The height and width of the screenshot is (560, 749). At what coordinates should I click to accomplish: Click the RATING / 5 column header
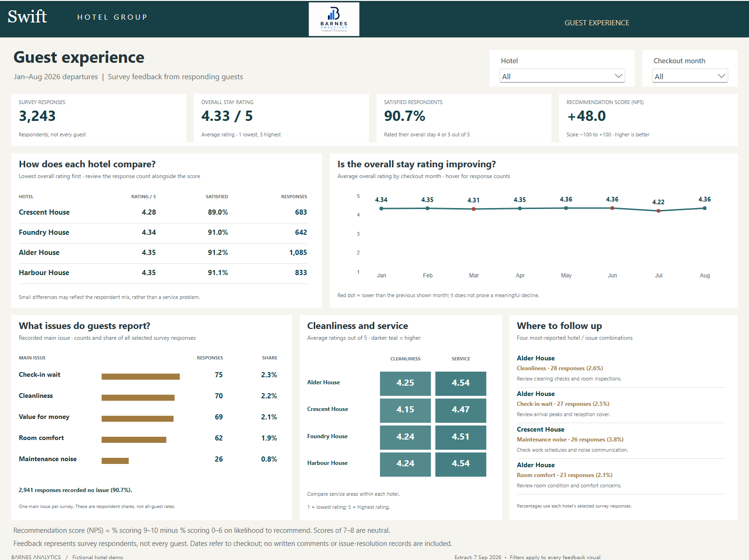coord(144,197)
